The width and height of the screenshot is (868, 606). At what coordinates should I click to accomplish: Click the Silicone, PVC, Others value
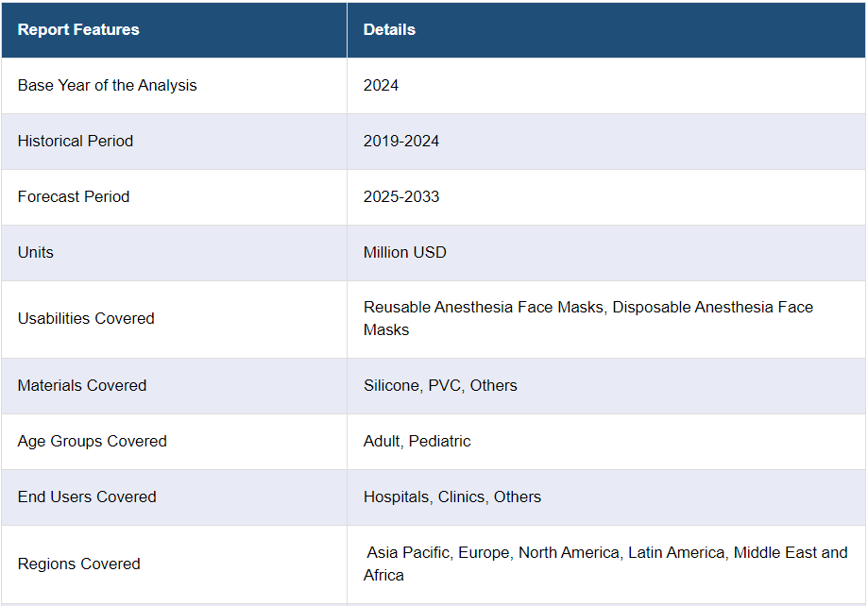[440, 385]
